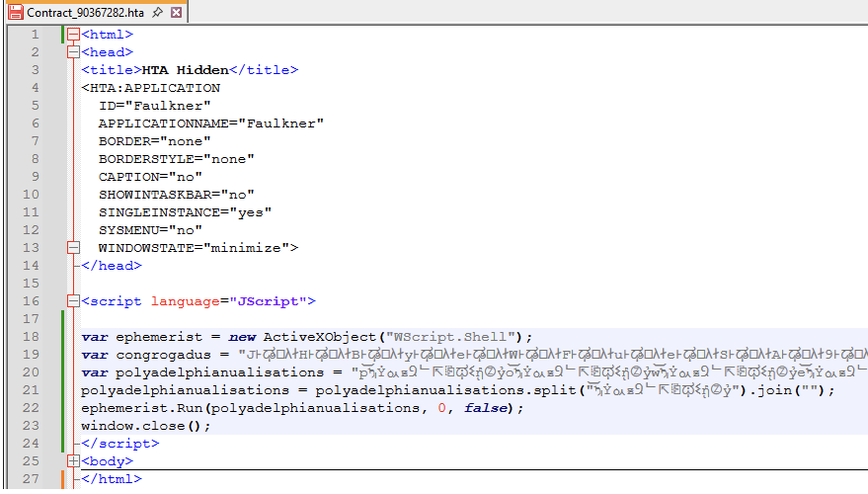868x494 pixels.
Task: Close the Contract_90367282.hta tab
Action: coord(176,12)
